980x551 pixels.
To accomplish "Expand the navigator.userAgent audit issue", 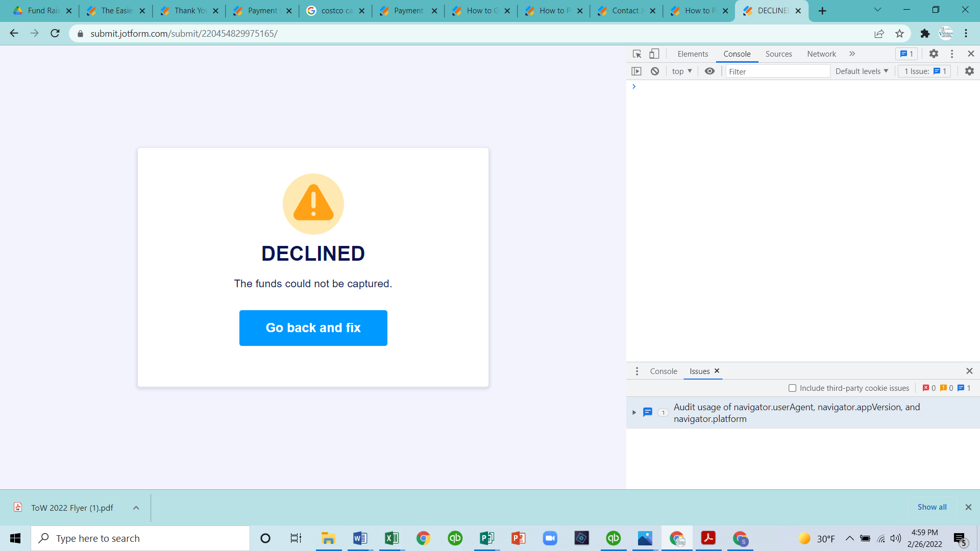I will (634, 412).
